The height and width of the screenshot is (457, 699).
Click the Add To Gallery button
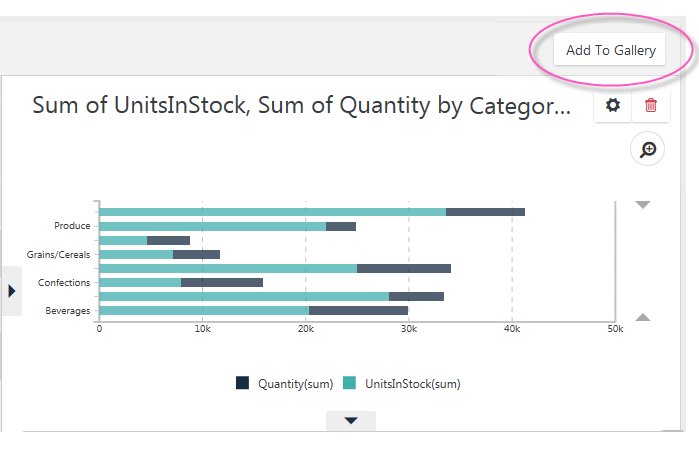coord(610,50)
